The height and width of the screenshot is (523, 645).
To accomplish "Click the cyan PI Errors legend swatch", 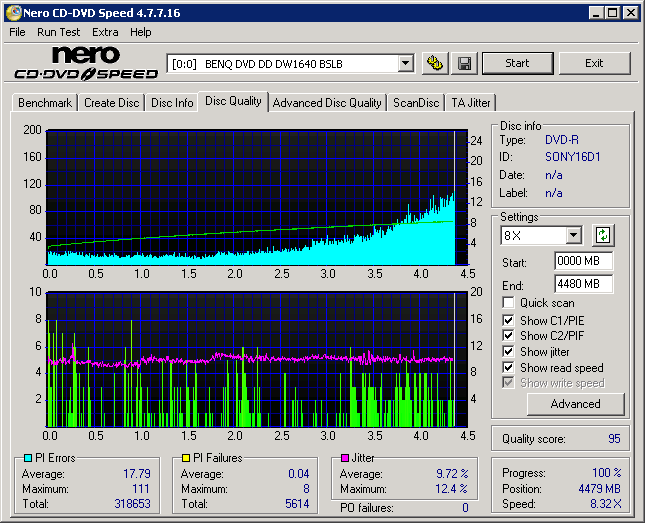I will 28,458.
